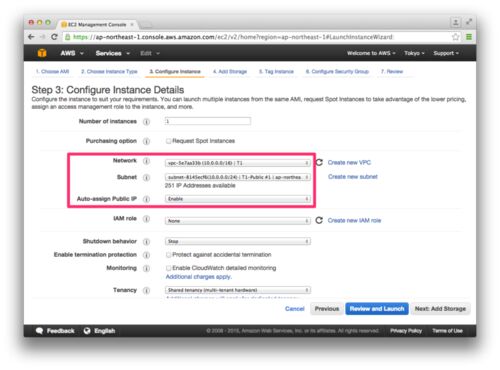Click the Previous button
500x370 pixels.
pyautogui.click(x=327, y=309)
